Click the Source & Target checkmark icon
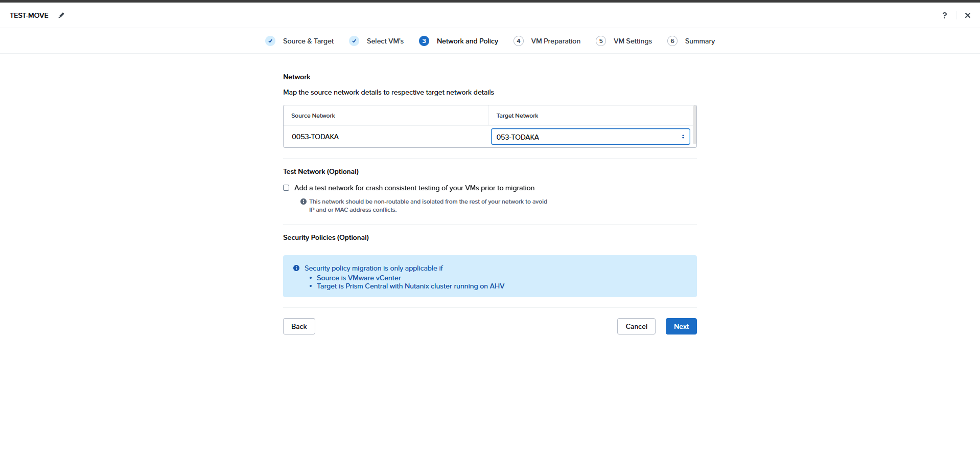 pos(270,41)
